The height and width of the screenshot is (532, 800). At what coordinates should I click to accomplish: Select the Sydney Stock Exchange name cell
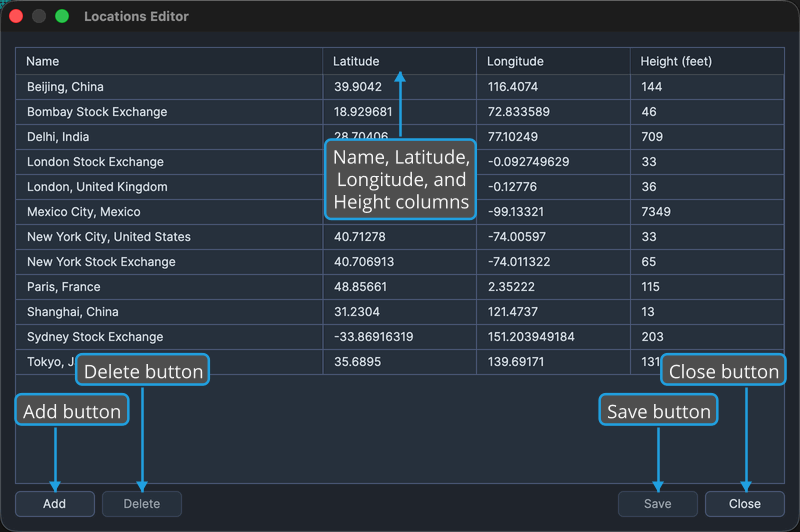click(169, 337)
